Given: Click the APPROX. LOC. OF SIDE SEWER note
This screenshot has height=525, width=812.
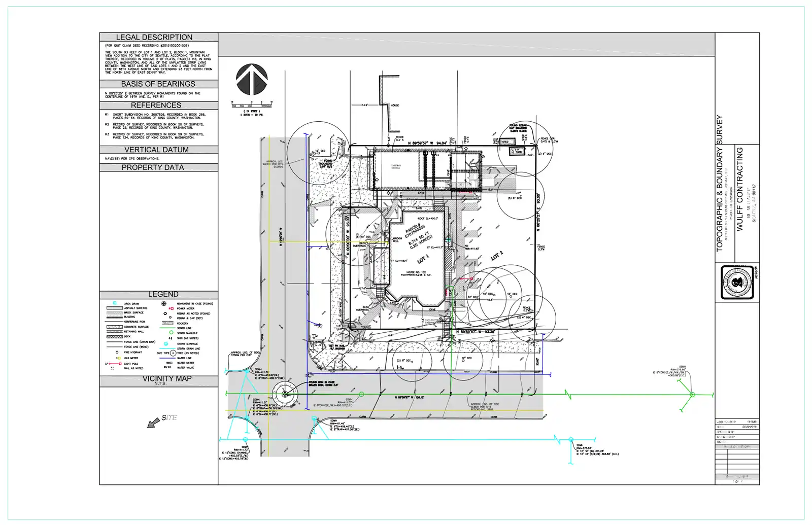Looking at the screenshot, I should pyautogui.click(x=484, y=407).
